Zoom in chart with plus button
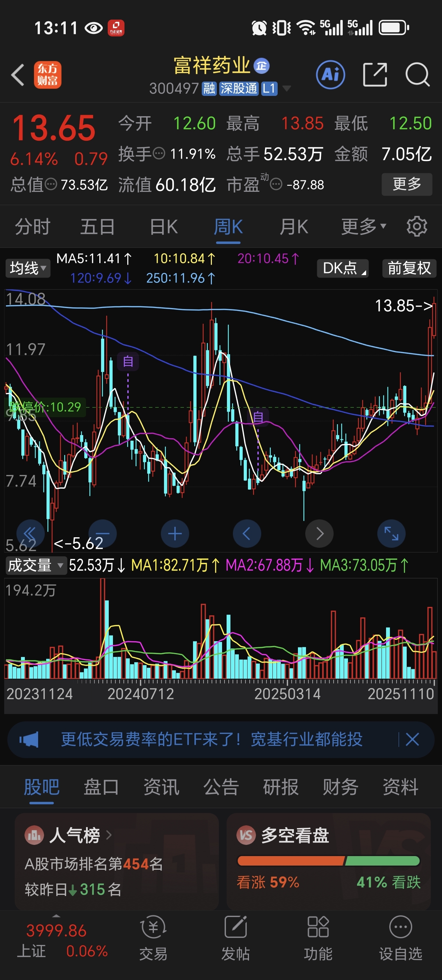The height and width of the screenshot is (980, 442). click(175, 533)
